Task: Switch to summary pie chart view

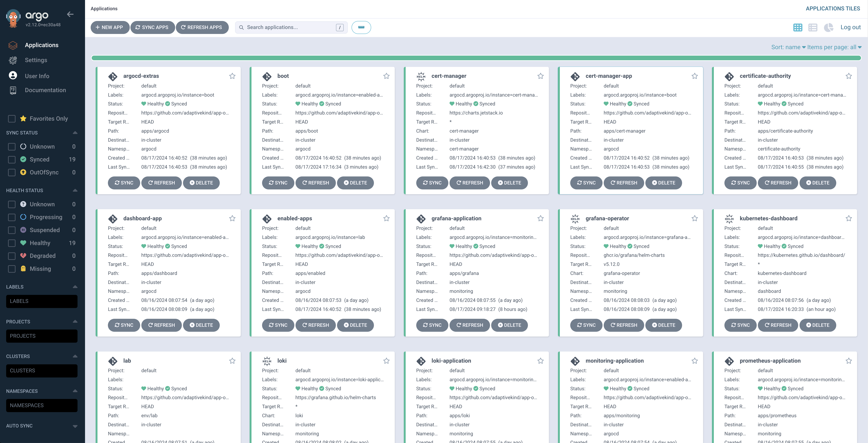Action: (828, 27)
